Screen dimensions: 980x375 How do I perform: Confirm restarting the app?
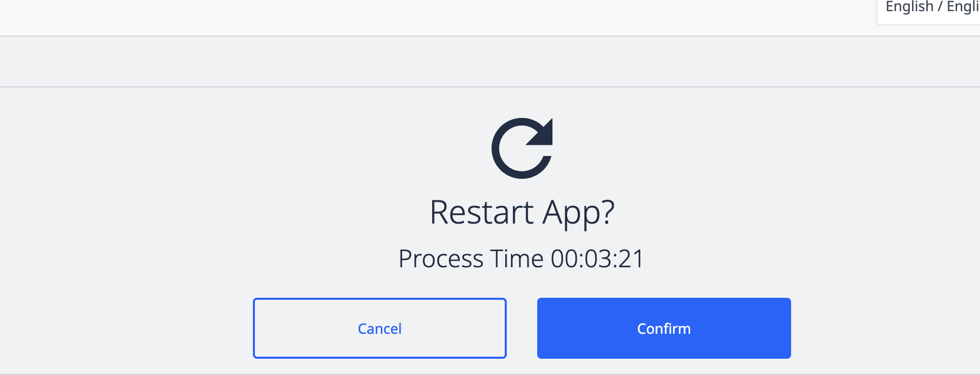[664, 328]
